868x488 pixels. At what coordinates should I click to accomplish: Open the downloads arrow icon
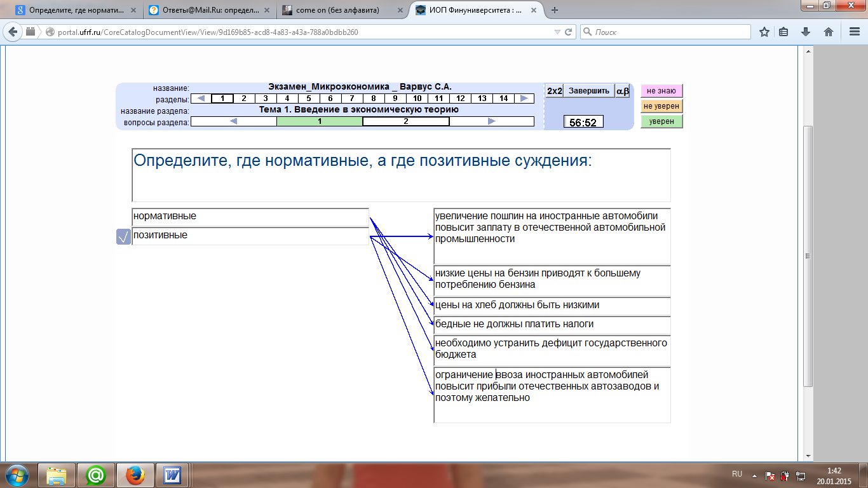(x=806, y=32)
